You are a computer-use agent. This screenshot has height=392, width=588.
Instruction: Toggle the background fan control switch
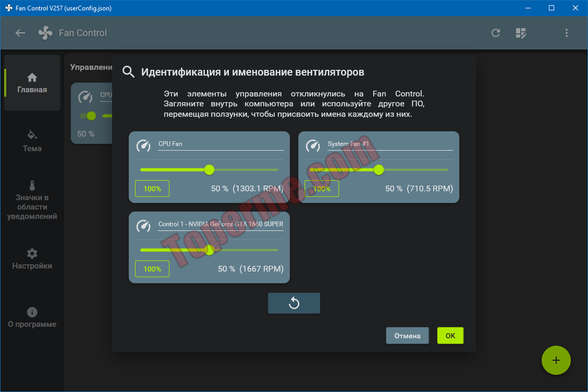[88, 116]
